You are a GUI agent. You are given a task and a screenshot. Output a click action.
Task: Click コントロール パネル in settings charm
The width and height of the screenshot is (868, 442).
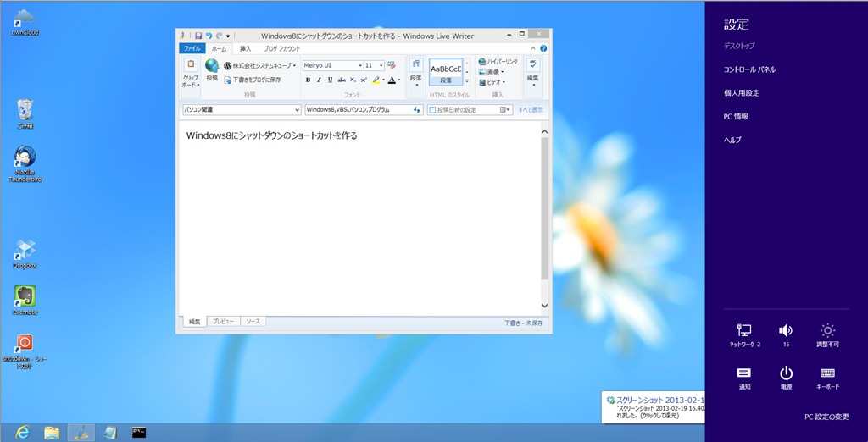tap(749, 69)
